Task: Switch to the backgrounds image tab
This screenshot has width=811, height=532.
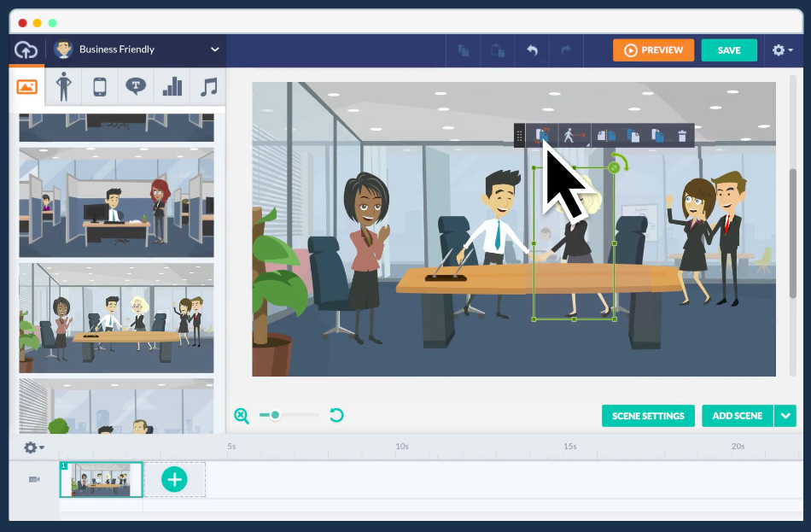Action: 27,86
